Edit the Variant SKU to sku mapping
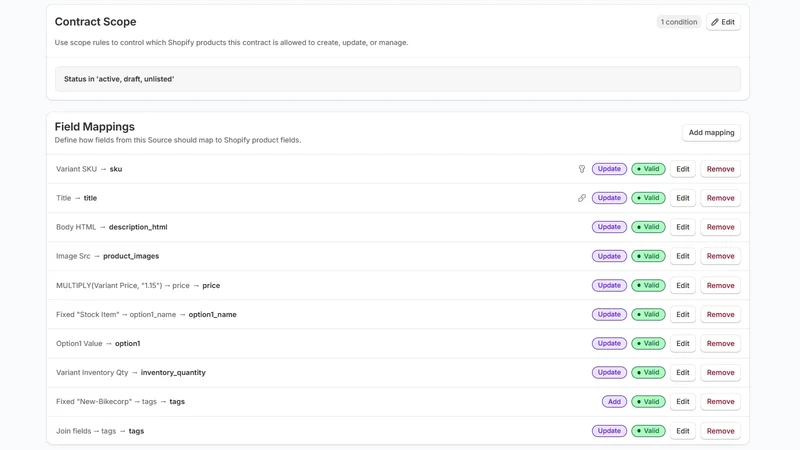 [x=683, y=169]
